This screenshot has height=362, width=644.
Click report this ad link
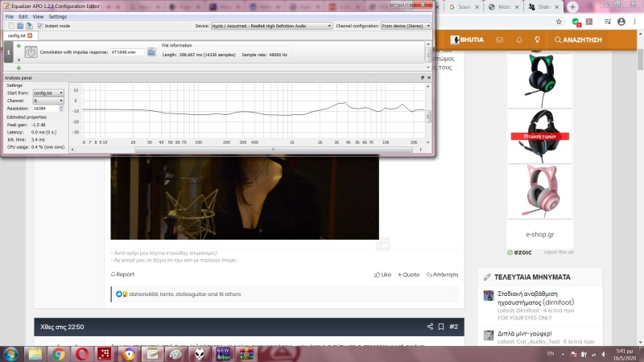559,252
